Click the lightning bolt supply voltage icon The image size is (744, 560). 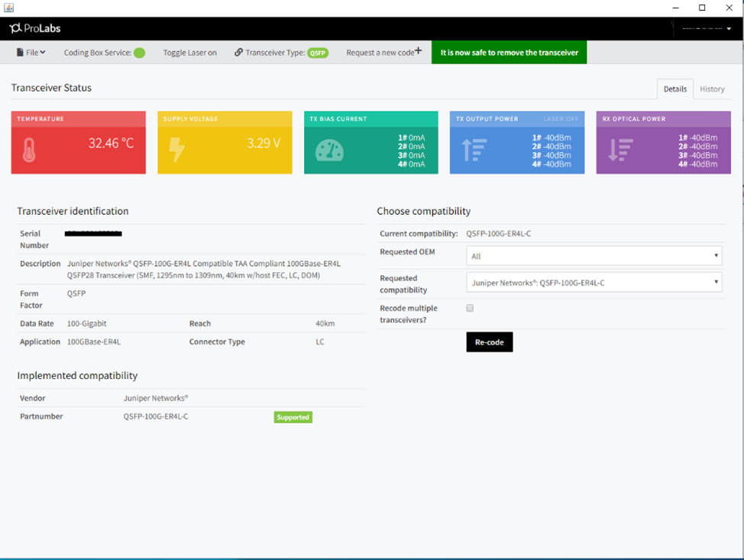[x=176, y=150]
